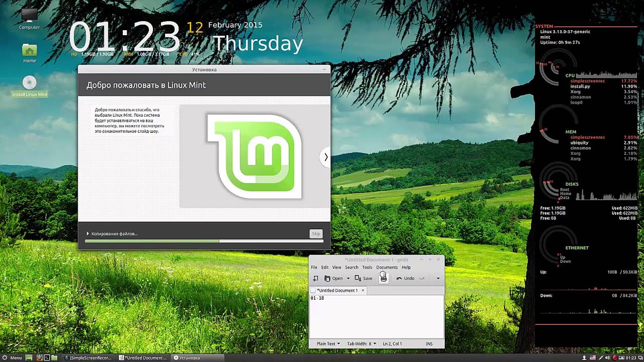This screenshot has width=644, height=362.
Task: Close the Untitled Document 1 tab
Action: [x=363, y=291]
